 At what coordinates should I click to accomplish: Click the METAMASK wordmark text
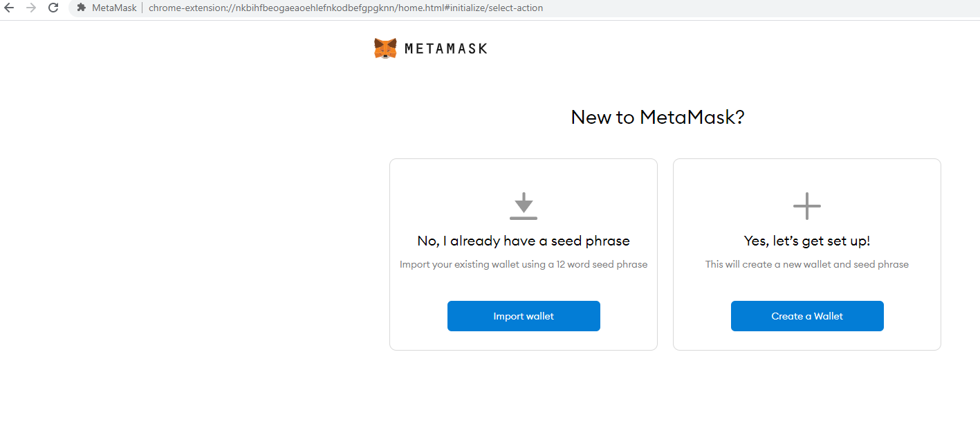pos(445,48)
